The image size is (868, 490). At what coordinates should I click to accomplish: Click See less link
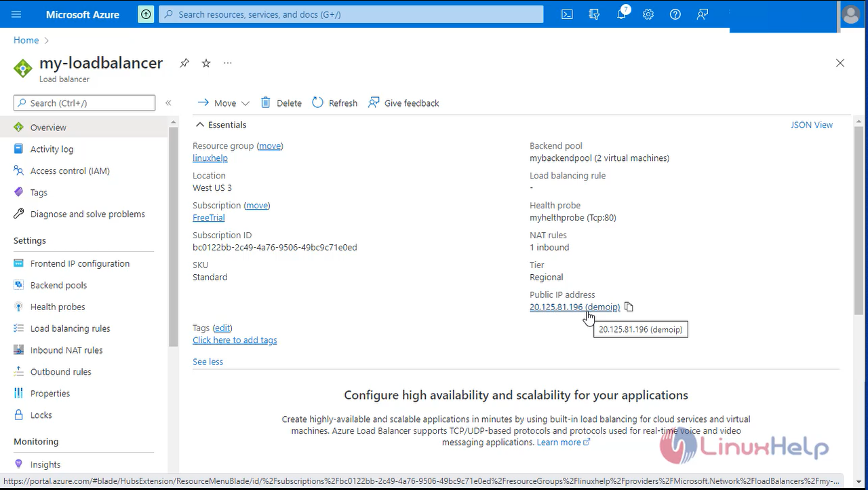coord(208,362)
